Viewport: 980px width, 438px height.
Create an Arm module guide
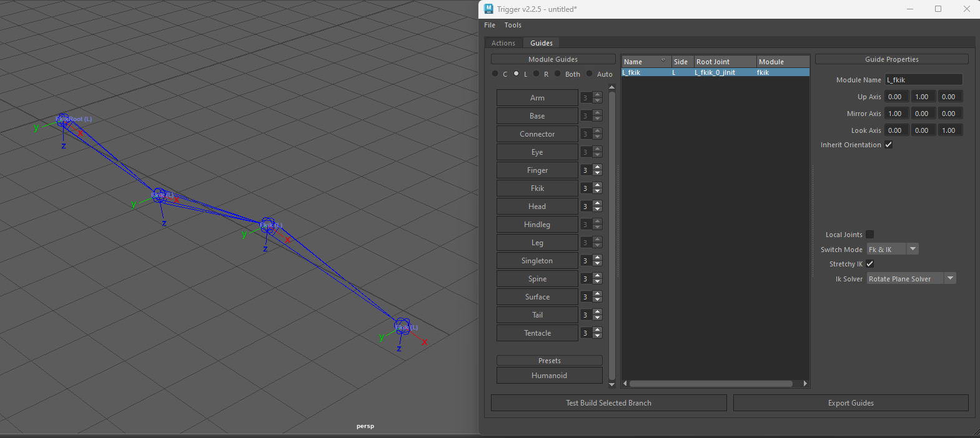click(x=537, y=98)
